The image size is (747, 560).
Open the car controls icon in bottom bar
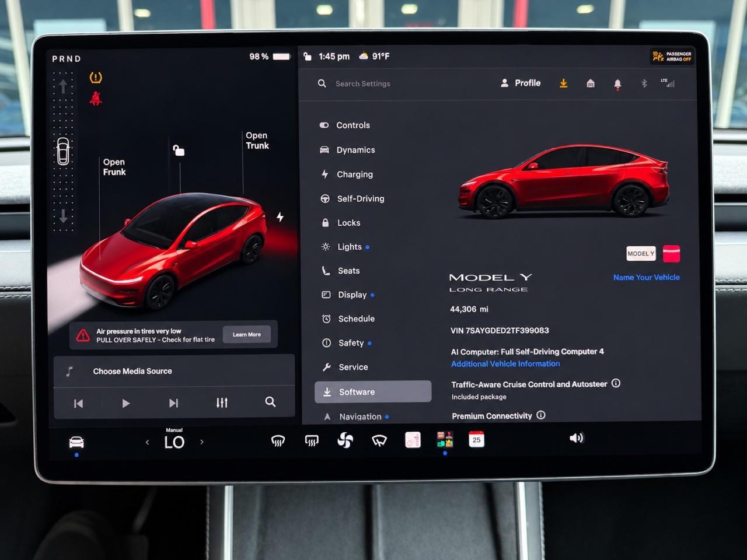click(76, 442)
